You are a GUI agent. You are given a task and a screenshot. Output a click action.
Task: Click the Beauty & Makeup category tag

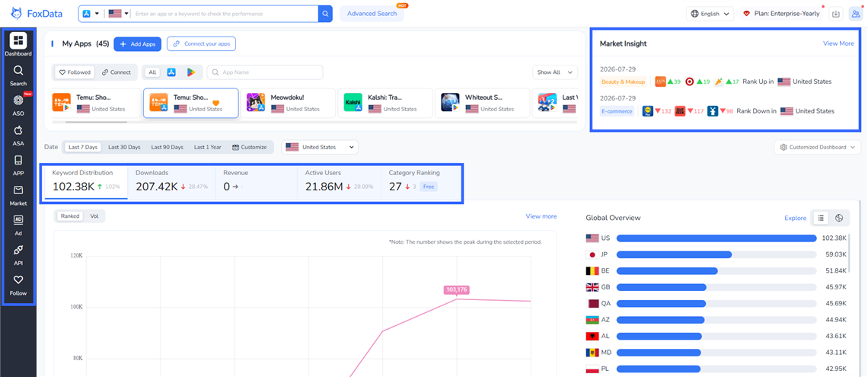click(x=624, y=81)
